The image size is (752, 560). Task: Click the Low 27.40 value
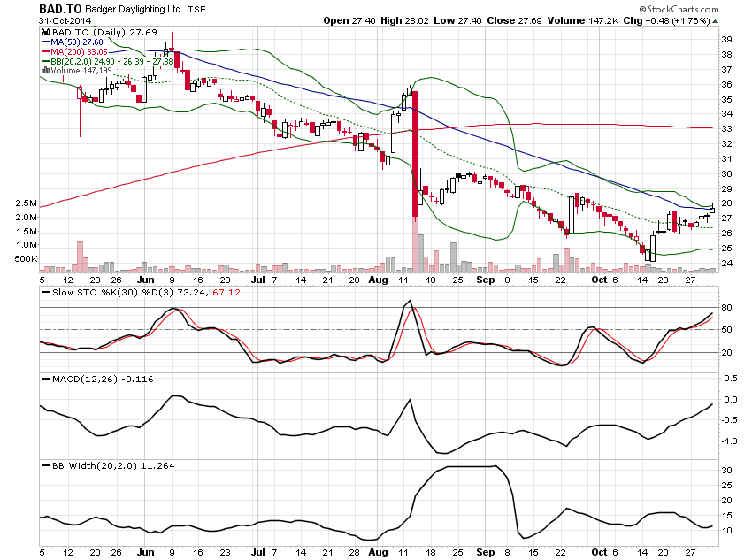click(457, 20)
